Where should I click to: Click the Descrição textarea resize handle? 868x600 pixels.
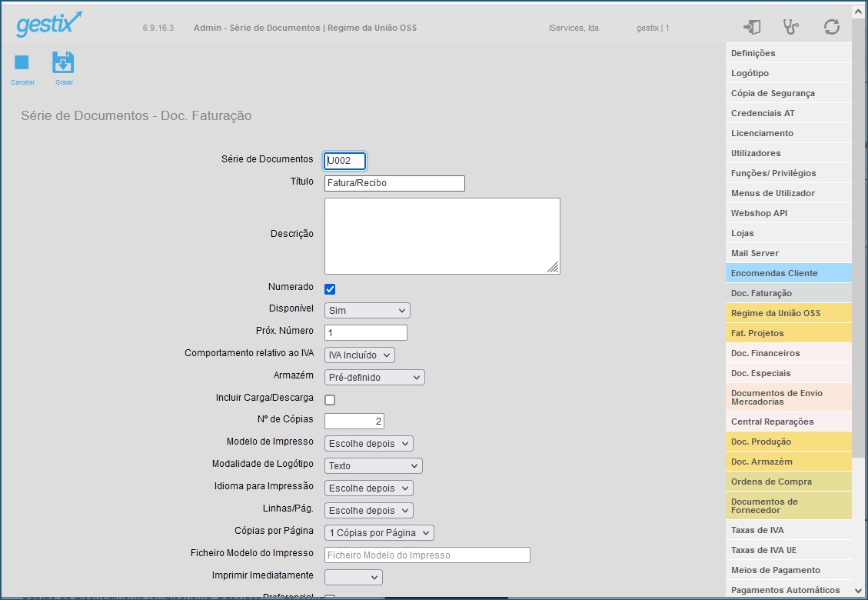(x=553, y=268)
